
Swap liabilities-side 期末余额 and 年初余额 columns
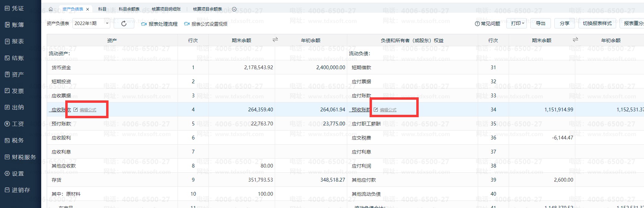coord(575,40)
